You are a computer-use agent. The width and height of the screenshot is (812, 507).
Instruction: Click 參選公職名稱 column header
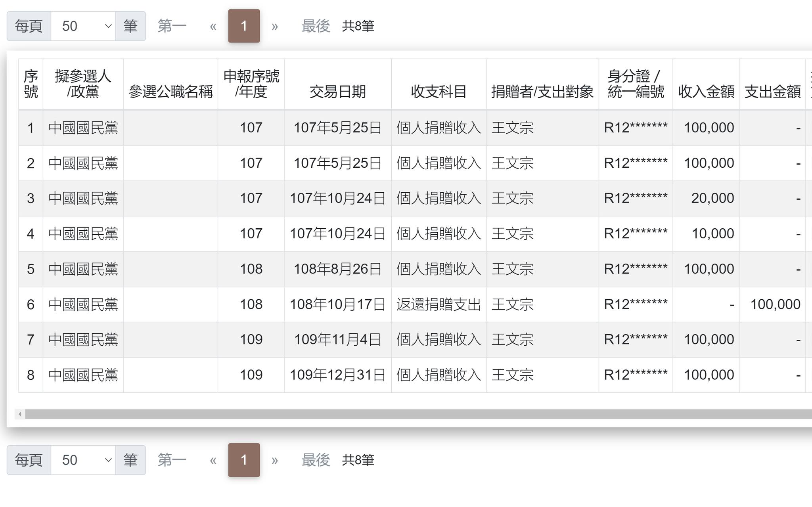pos(170,84)
